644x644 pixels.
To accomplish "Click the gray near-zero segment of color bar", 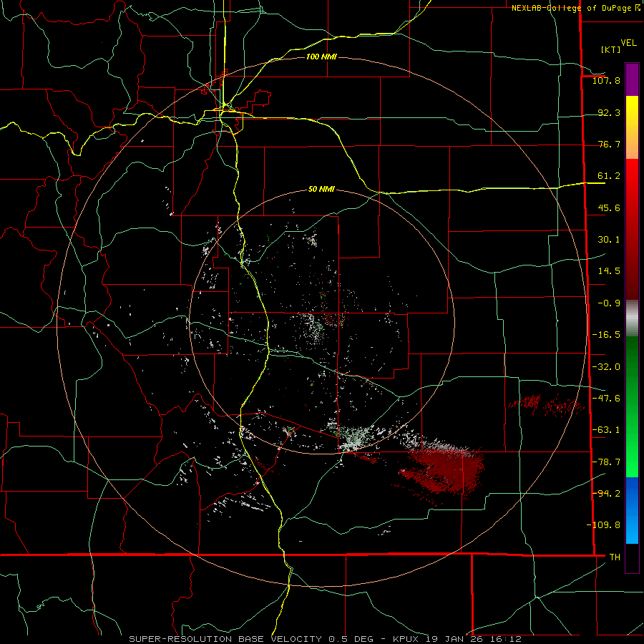I will tap(632, 318).
